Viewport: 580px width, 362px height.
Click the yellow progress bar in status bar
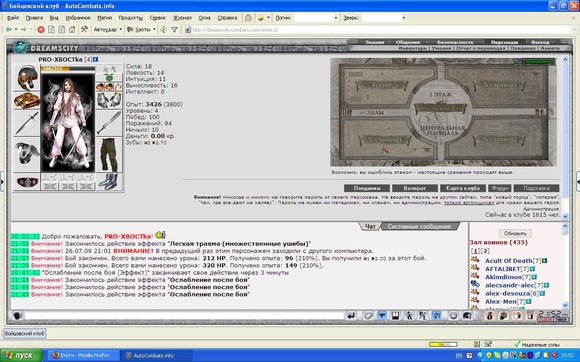(x=443, y=344)
